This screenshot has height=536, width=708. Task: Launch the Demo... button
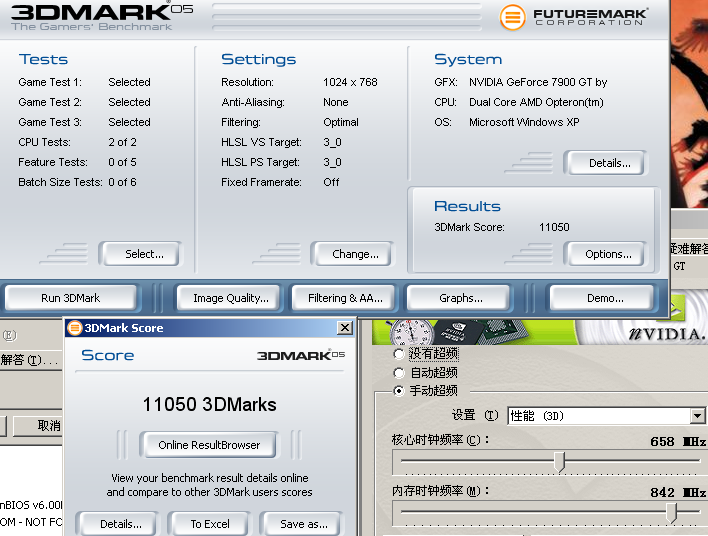pos(602,298)
